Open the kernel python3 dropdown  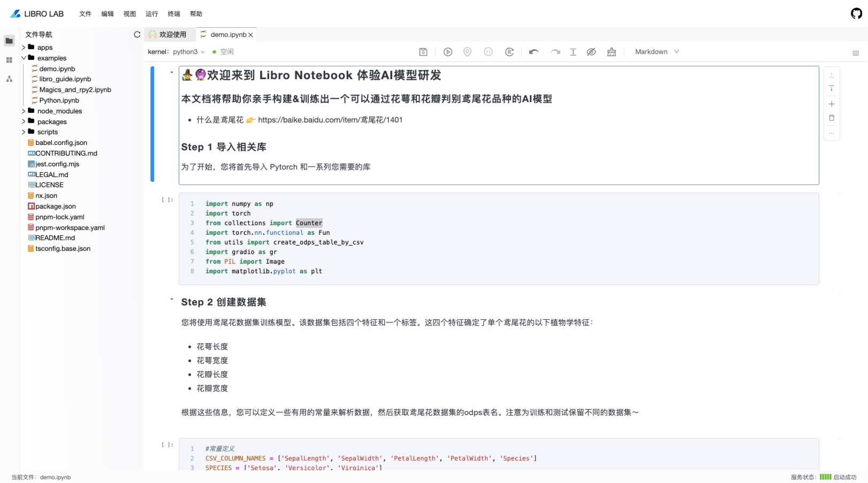click(x=188, y=52)
